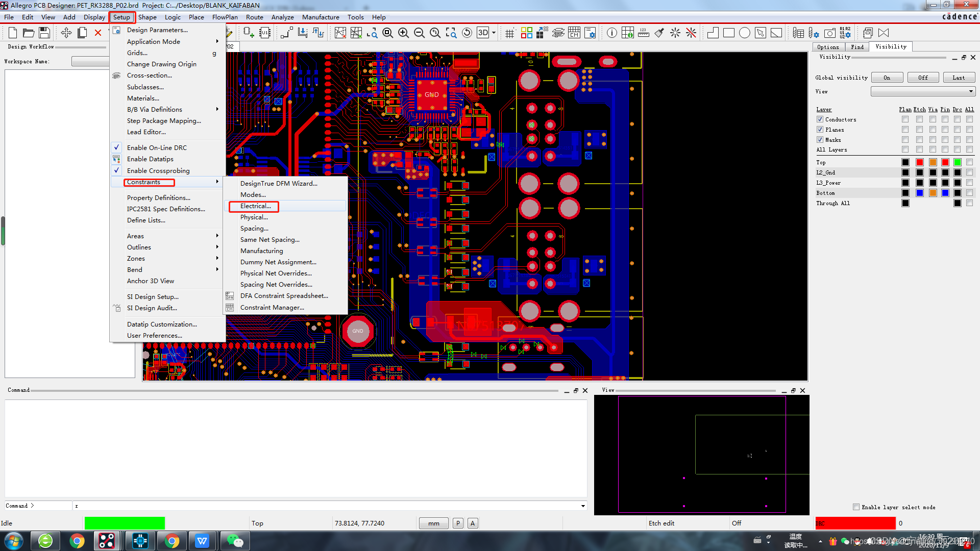Click the Show Element info icon
Image resolution: width=980 pixels, height=551 pixels.
point(611,33)
